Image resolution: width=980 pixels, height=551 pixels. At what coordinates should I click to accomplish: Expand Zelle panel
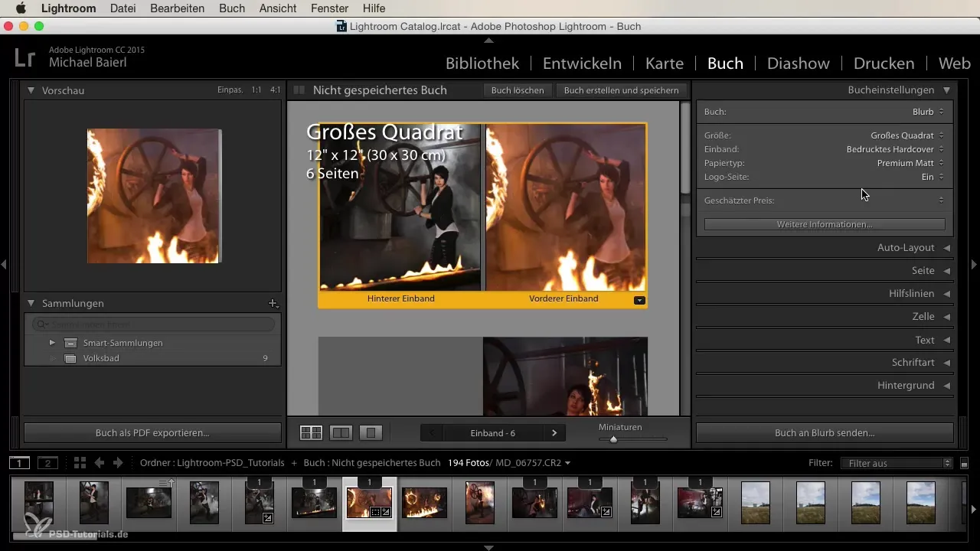pyautogui.click(x=947, y=317)
